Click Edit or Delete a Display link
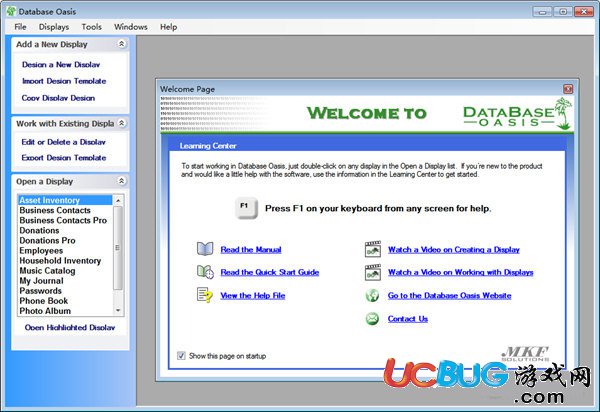 [x=64, y=142]
